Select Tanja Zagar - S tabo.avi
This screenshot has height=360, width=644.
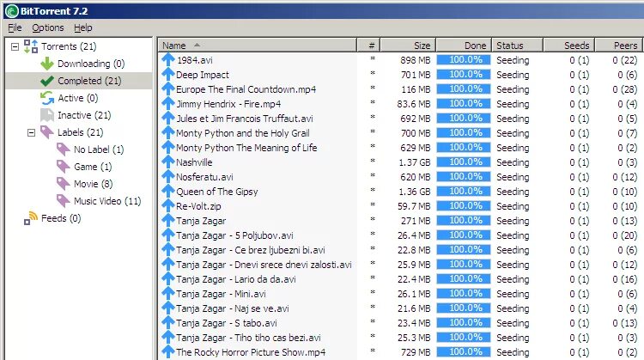click(x=227, y=323)
